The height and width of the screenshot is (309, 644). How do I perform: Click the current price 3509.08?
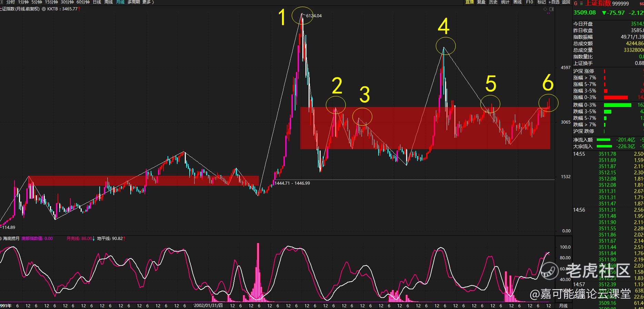(584, 13)
